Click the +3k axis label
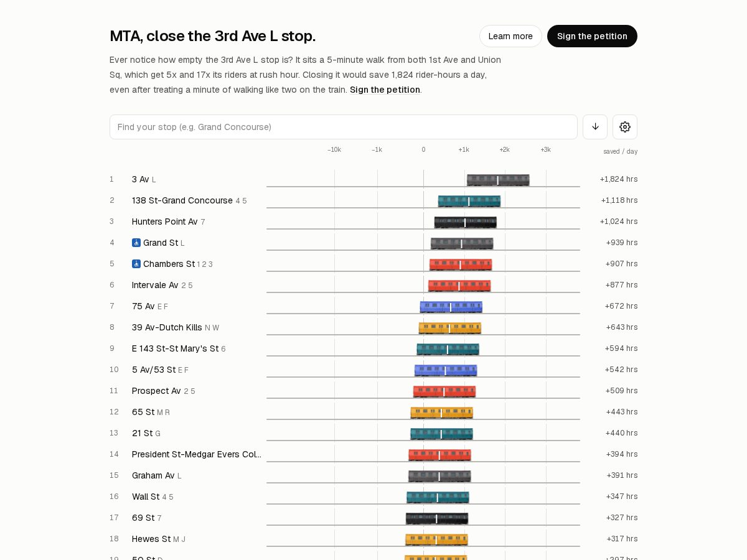The width and height of the screenshot is (747, 560). [545, 149]
